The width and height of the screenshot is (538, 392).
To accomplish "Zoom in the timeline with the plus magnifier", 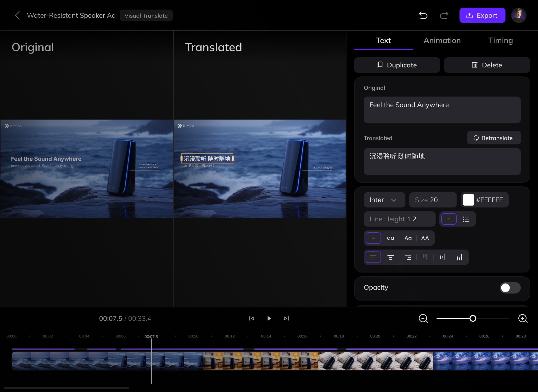I will (x=523, y=318).
